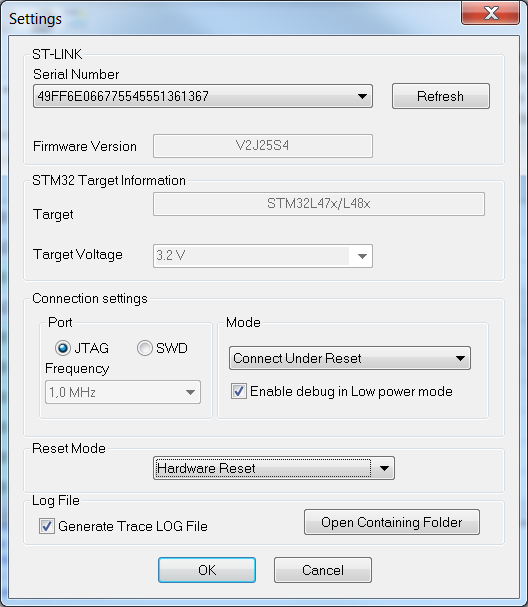
Task: Toggle Generate Trace LOG File checkbox
Action: pyautogui.click(x=47, y=526)
